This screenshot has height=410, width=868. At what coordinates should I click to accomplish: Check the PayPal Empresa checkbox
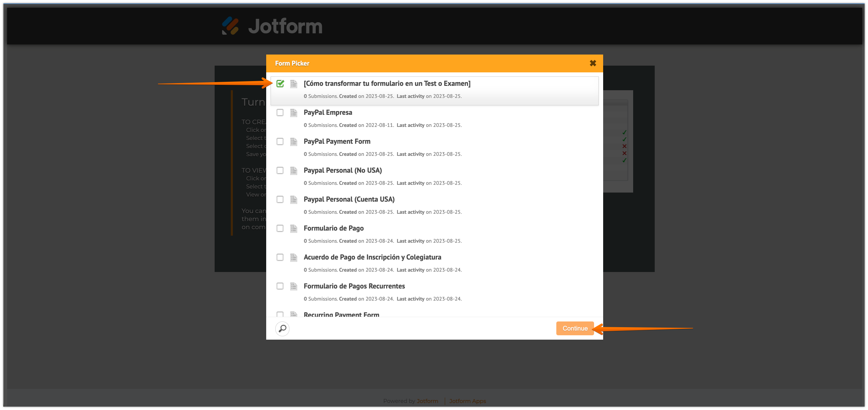coord(280,112)
